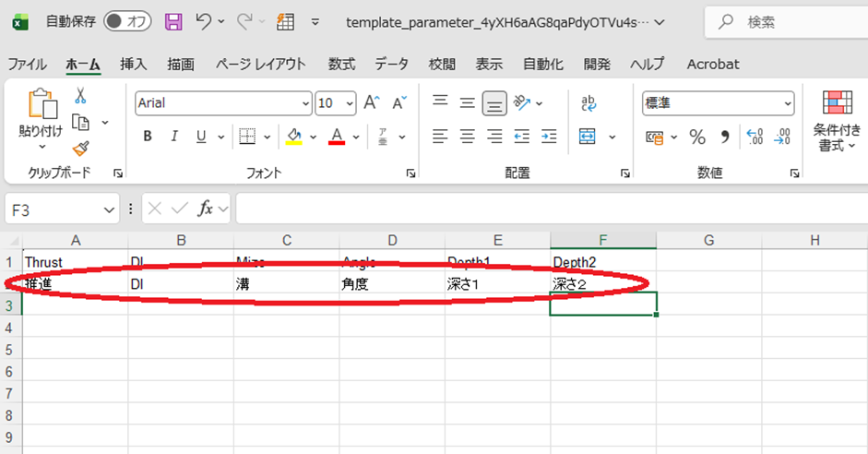
Task: Click the Wrap Text icon
Action: [588, 103]
